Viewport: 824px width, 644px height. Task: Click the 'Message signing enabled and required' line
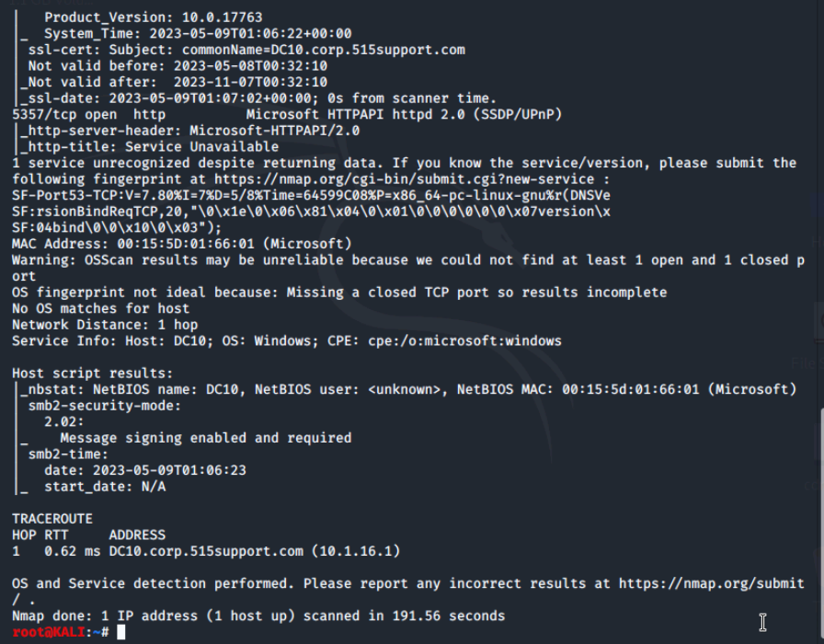tap(205, 438)
